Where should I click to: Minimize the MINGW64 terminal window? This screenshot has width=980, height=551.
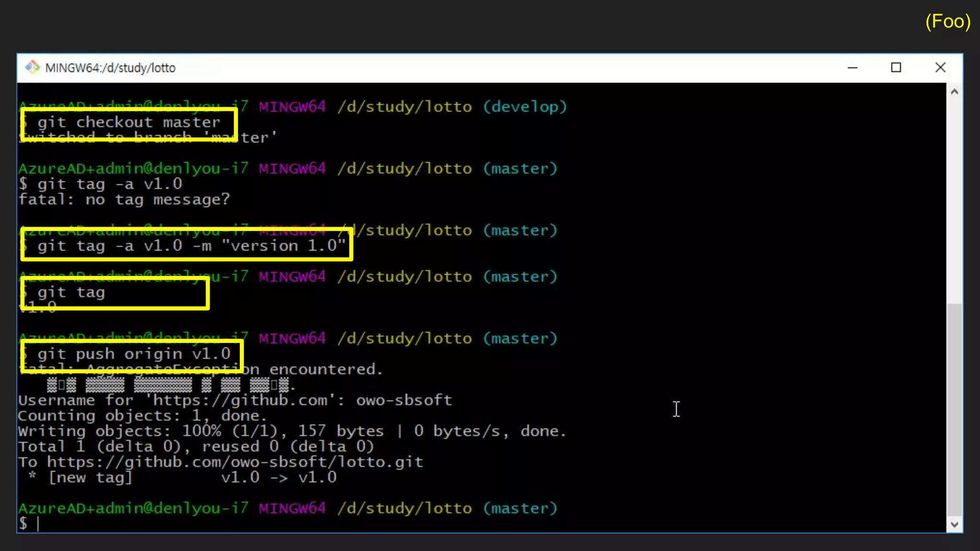852,67
